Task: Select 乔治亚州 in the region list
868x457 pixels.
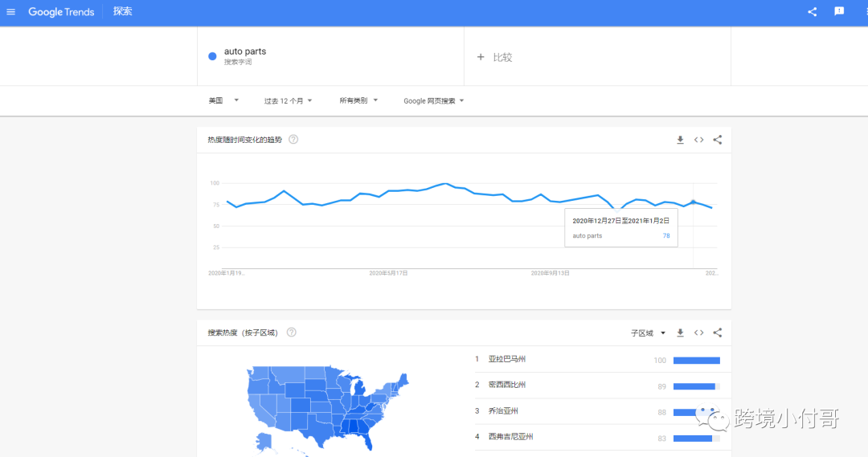Action: point(503,411)
